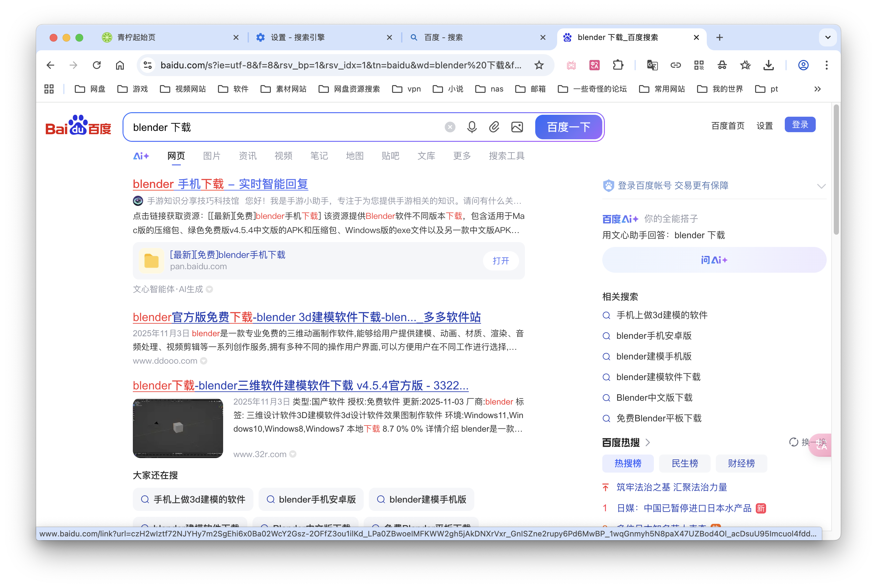Expand hidden bookmarks with the » chevron
Viewport: 877px width, 588px height.
[817, 89]
